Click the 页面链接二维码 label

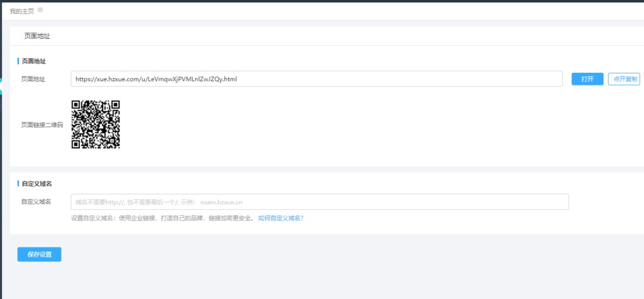42,125
